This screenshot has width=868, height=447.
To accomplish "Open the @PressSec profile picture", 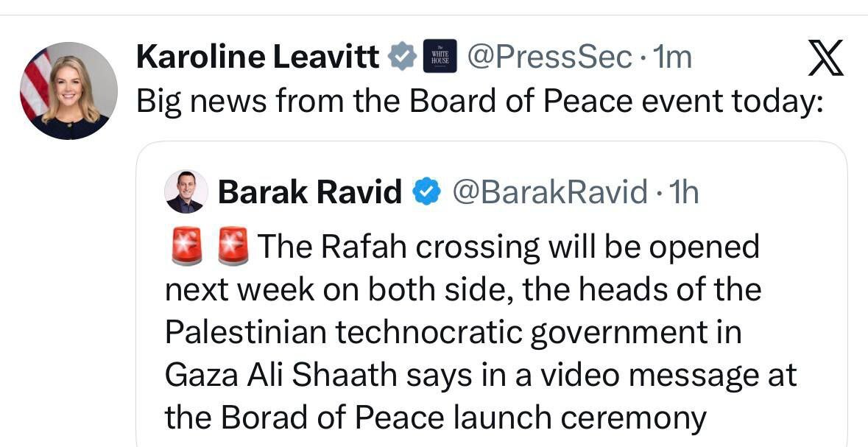I will pos(69,91).
